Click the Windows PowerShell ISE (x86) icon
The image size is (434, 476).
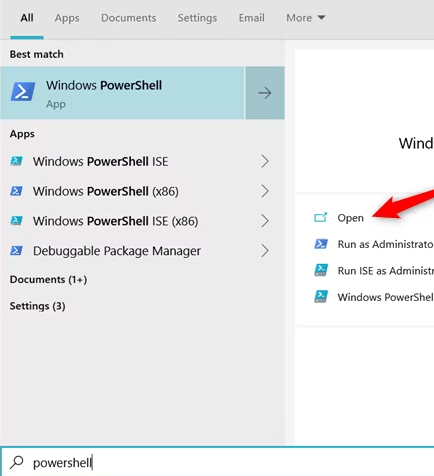pos(16,221)
